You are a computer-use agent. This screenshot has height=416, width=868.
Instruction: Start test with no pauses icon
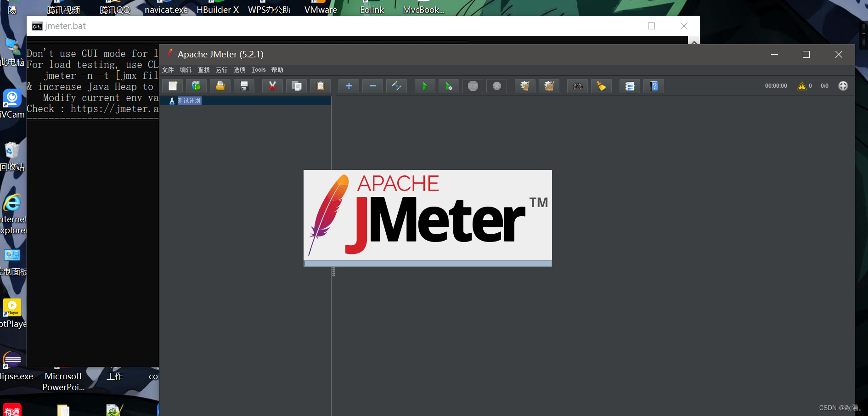tap(449, 86)
